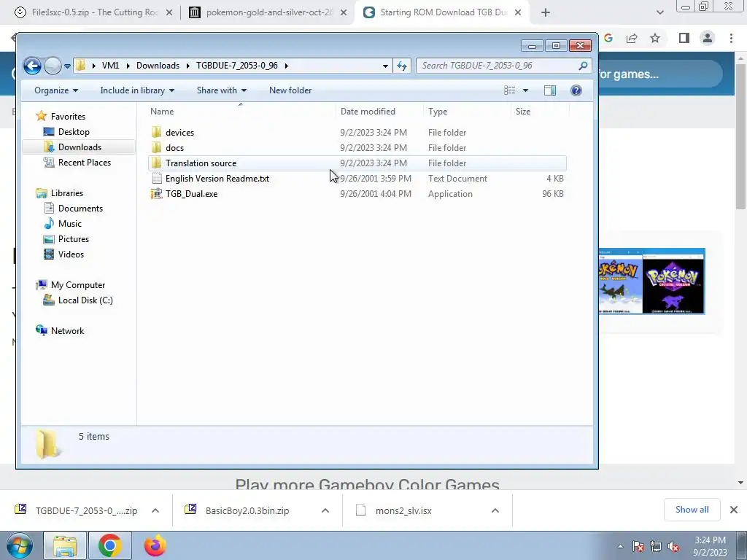Screen dimensions: 747x560
Task: Close the Starting ROM Download tab
Action: (x=519, y=12)
